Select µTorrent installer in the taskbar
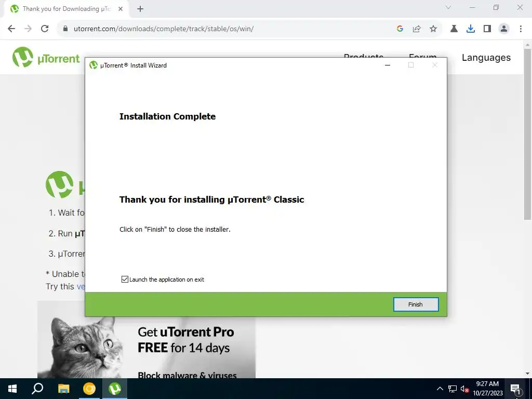The image size is (532, 399). point(115,389)
